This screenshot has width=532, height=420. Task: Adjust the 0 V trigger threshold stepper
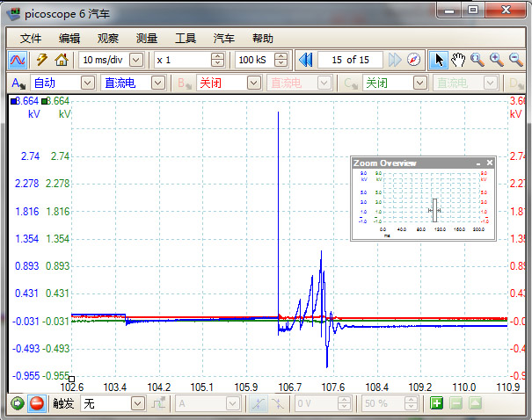pos(344,403)
